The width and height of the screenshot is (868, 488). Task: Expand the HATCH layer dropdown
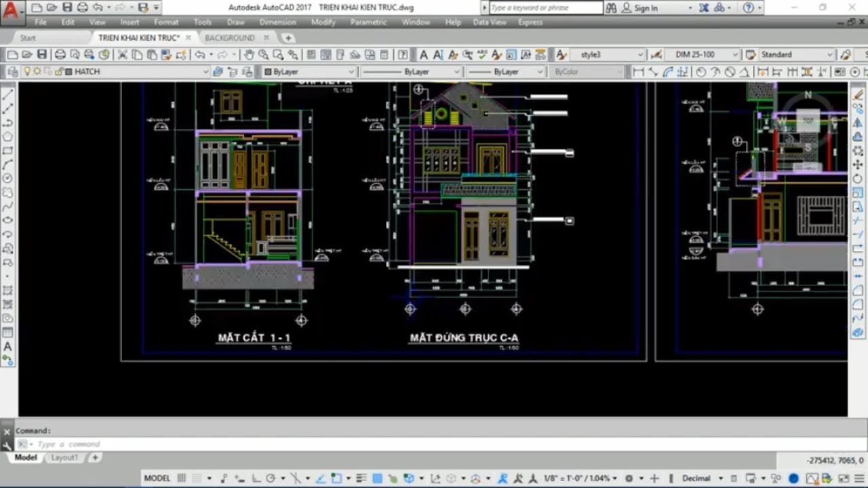[205, 71]
